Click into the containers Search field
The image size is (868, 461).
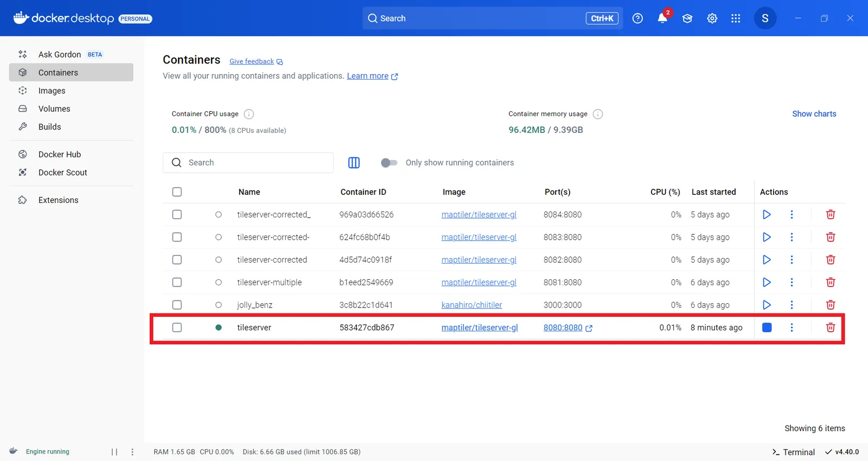[248, 163]
